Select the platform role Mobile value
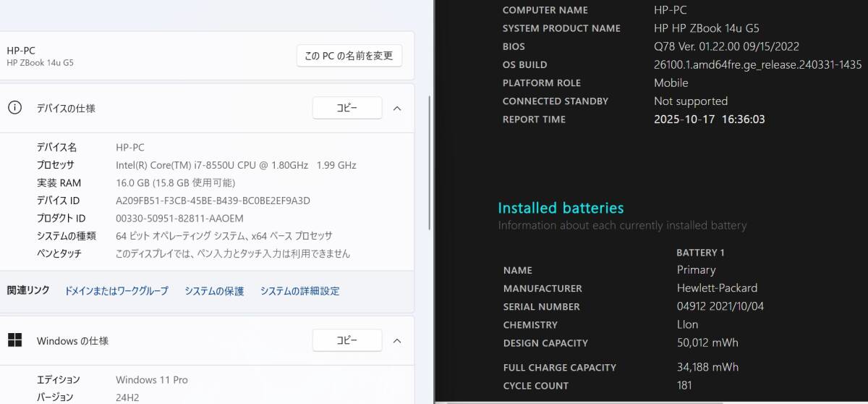868x404 pixels. [x=671, y=83]
